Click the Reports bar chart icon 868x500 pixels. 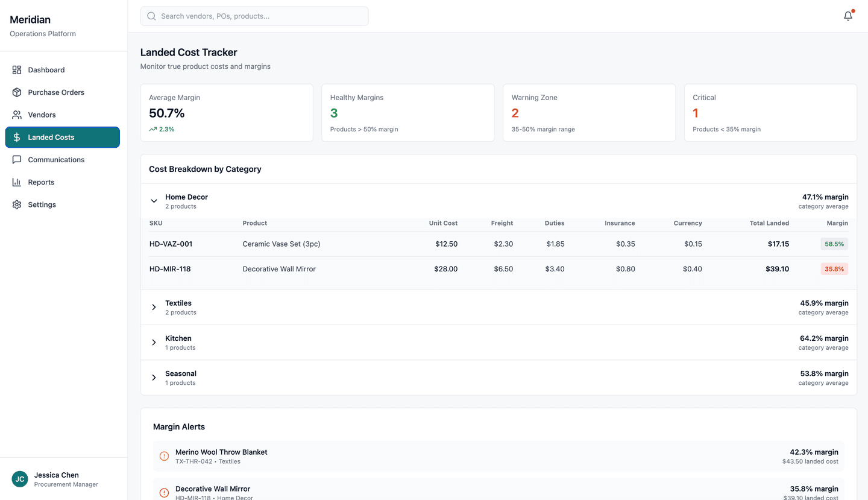point(16,182)
